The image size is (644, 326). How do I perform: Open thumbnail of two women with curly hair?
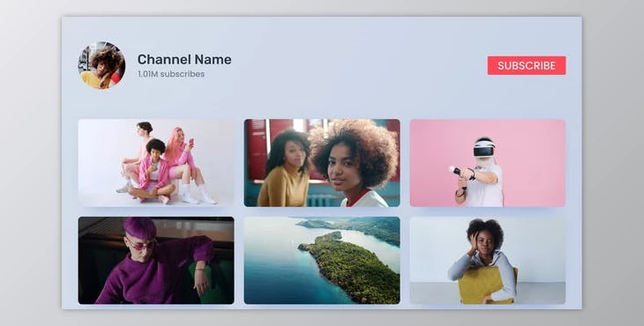(322, 163)
